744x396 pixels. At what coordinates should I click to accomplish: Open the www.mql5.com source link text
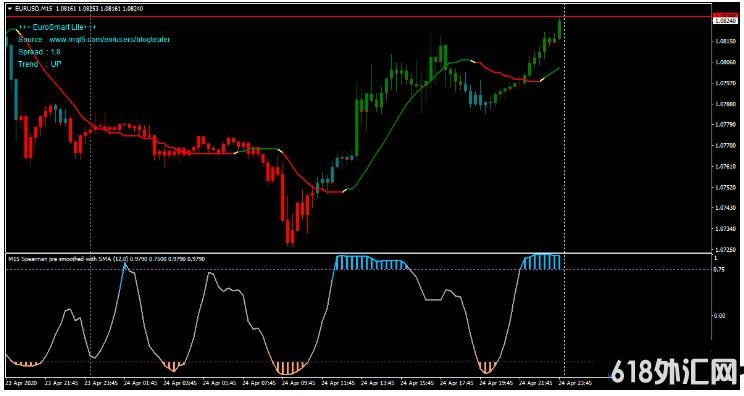pyautogui.click(x=110, y=39)
